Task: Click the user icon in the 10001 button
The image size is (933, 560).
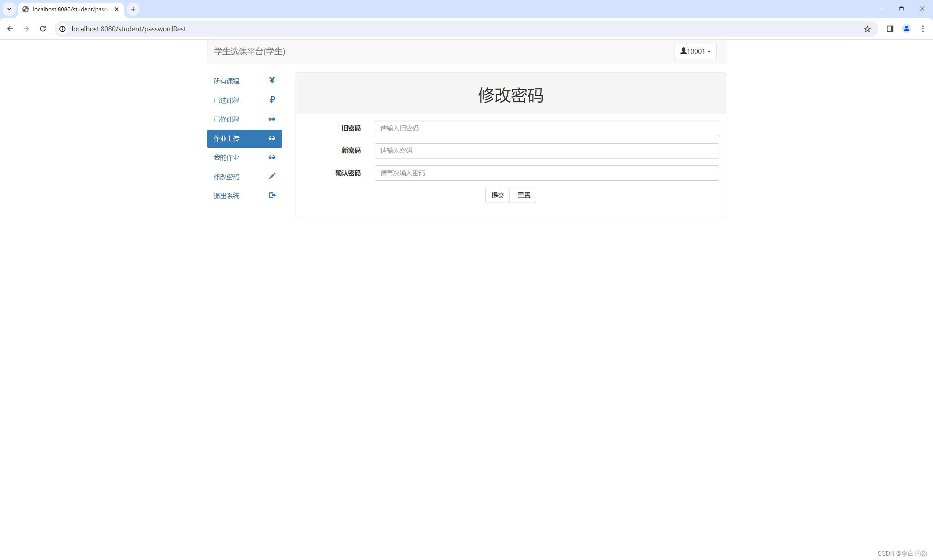Action: pos(683,51)
